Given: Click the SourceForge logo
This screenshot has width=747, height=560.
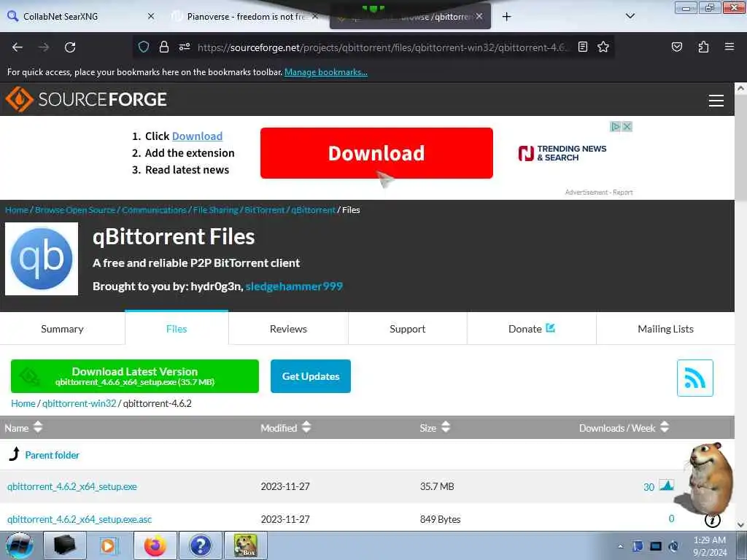Looking at the screenshot, I should click(86, 99).
